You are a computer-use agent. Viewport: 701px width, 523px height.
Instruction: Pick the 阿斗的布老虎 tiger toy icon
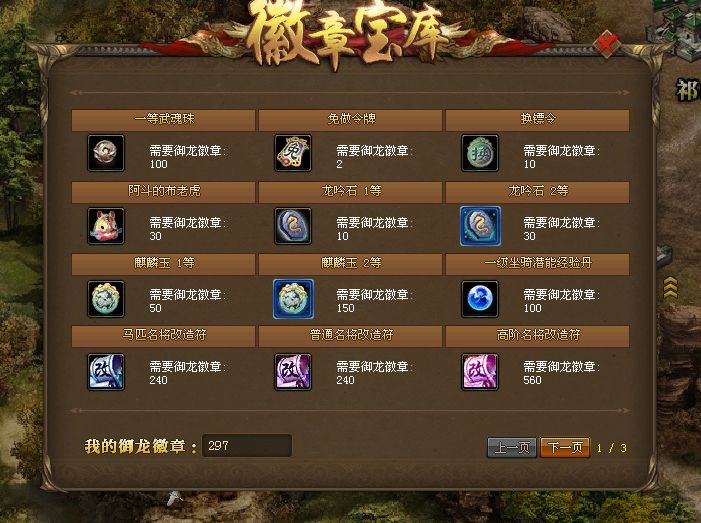pyautogui.click(x=106, y=226)
